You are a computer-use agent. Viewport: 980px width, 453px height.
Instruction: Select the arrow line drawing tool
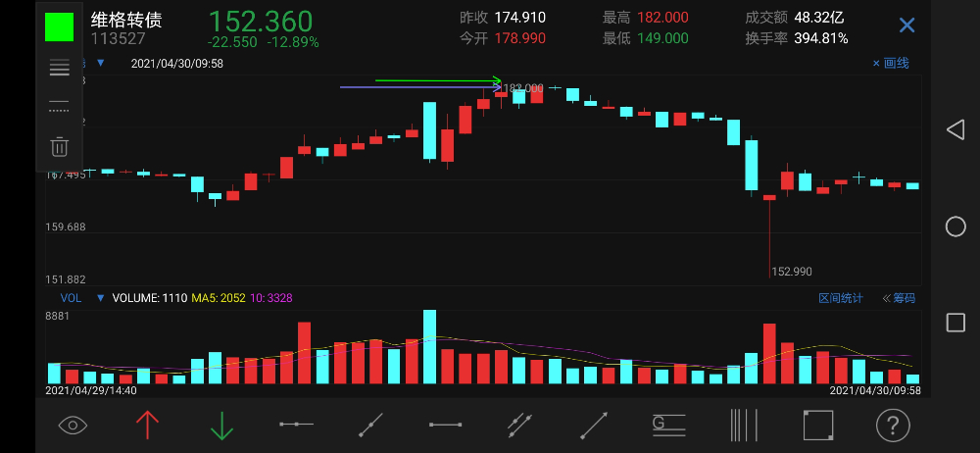[594, 426]
